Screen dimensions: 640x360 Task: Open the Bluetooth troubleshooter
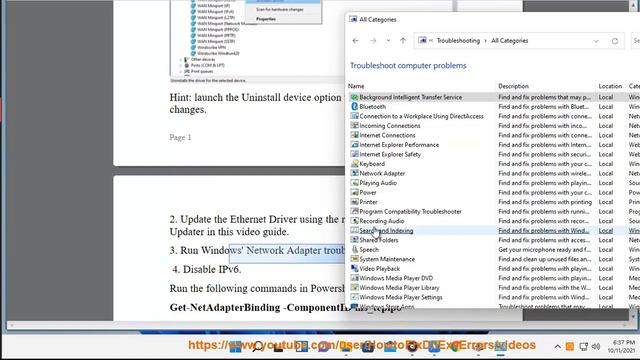point(372,107)
